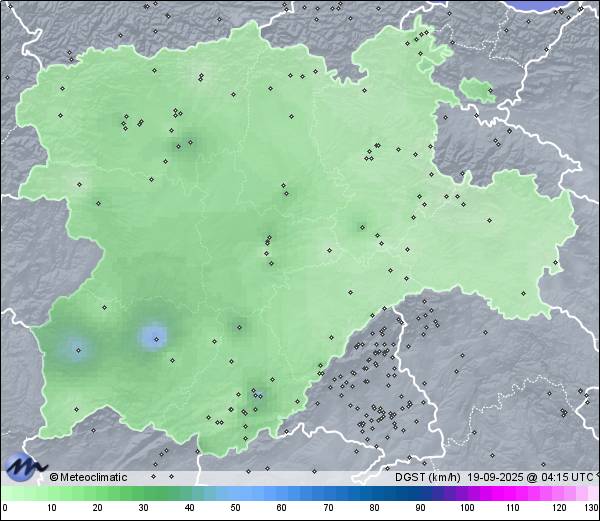This screenshot has height=521, width=600.
Task: Click the ©Meteoclimatic copyright text
Action: (x=88, y=477)
